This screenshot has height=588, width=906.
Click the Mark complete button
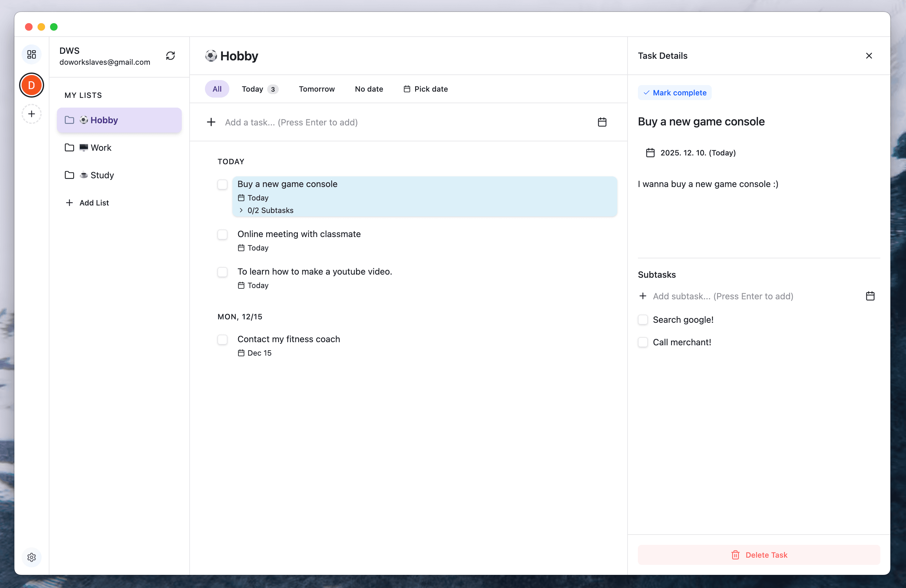click(x=674, y=93)
